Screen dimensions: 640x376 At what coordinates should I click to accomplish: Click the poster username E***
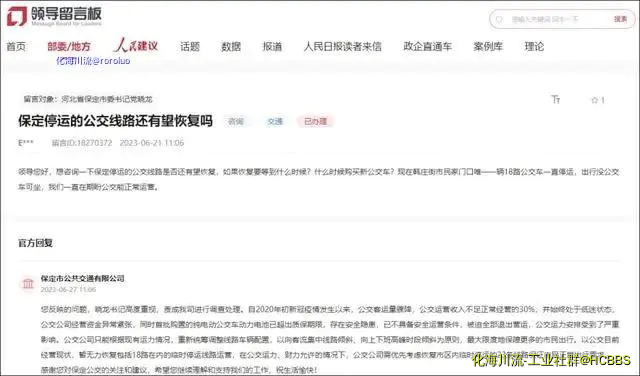click(26, 143)
